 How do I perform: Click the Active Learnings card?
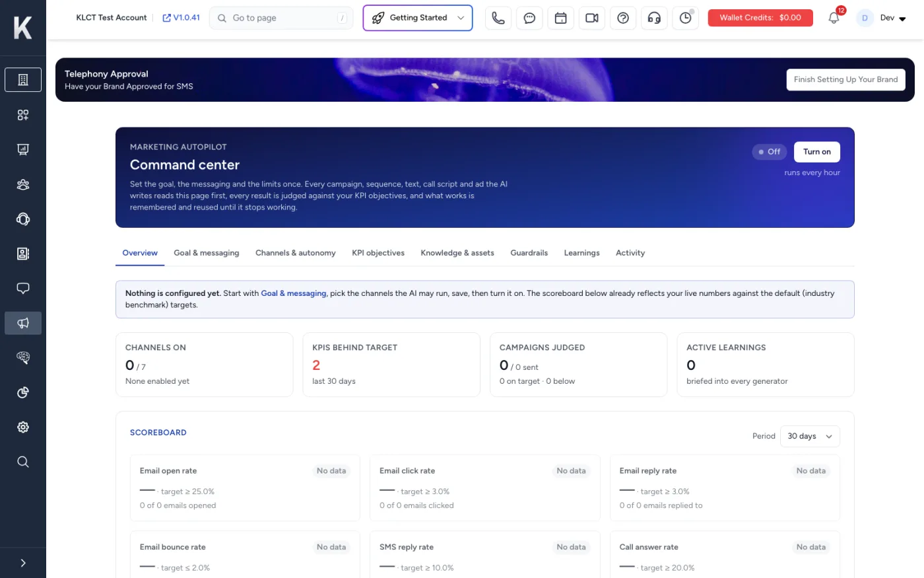point(766,365)
